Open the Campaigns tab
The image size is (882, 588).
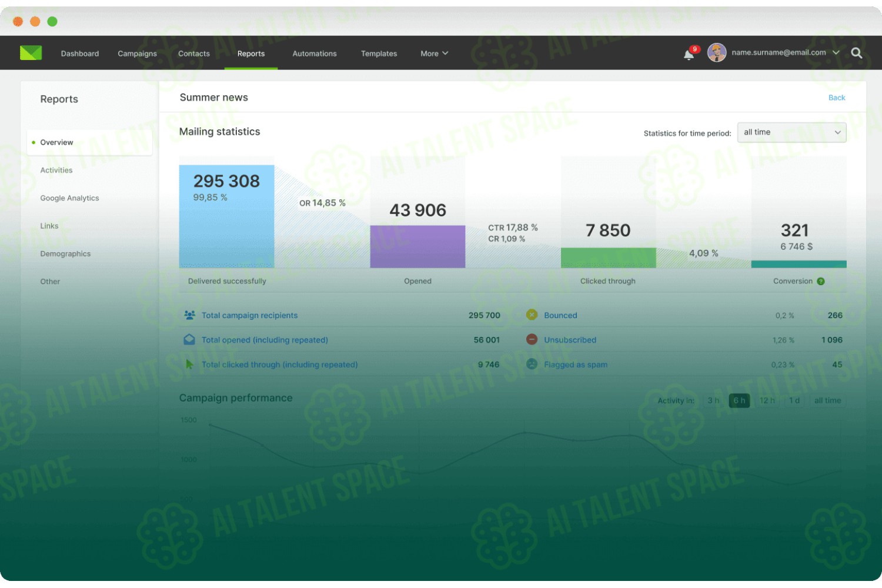click(137, 54)
